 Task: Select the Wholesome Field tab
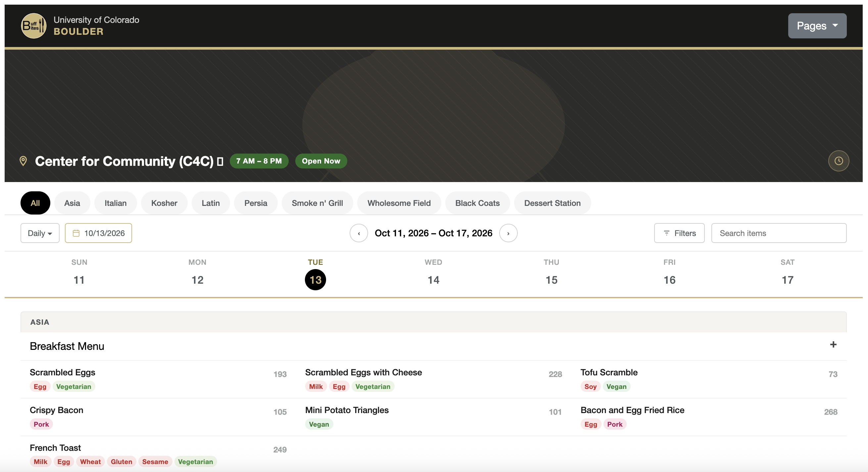399,203
